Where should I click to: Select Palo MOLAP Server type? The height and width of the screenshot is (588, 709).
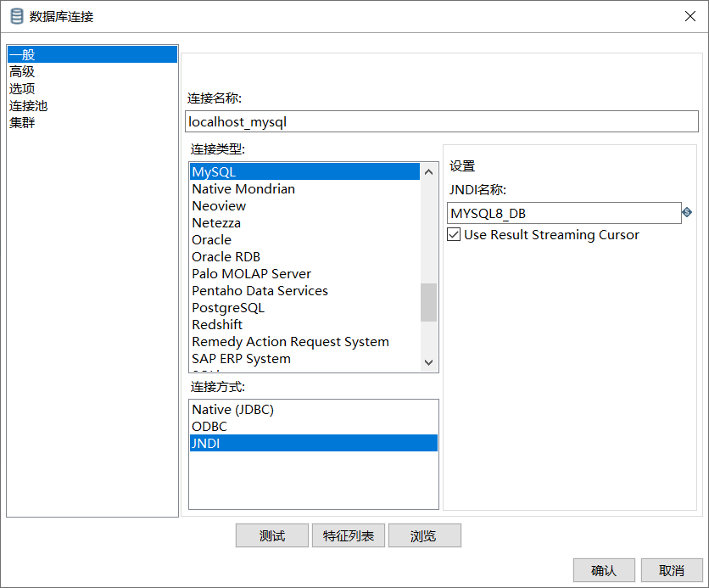pyautogui.click(x=304, y=274)
